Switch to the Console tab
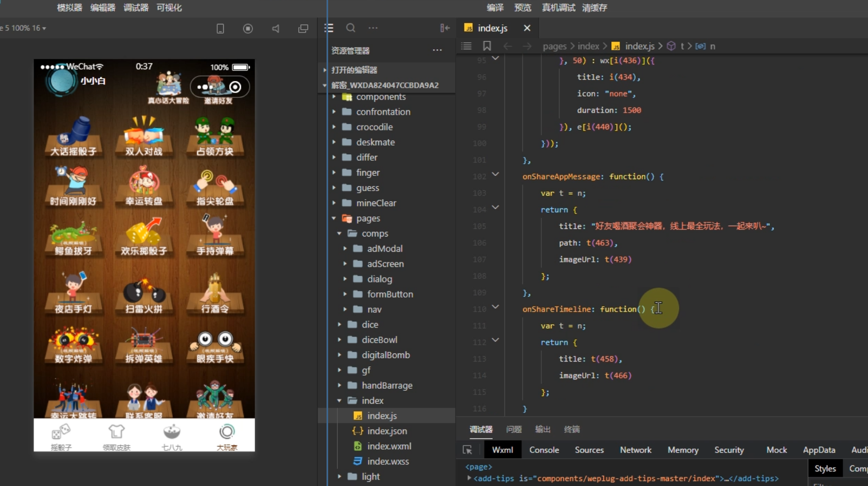868x486 pixels. [544, 450]
